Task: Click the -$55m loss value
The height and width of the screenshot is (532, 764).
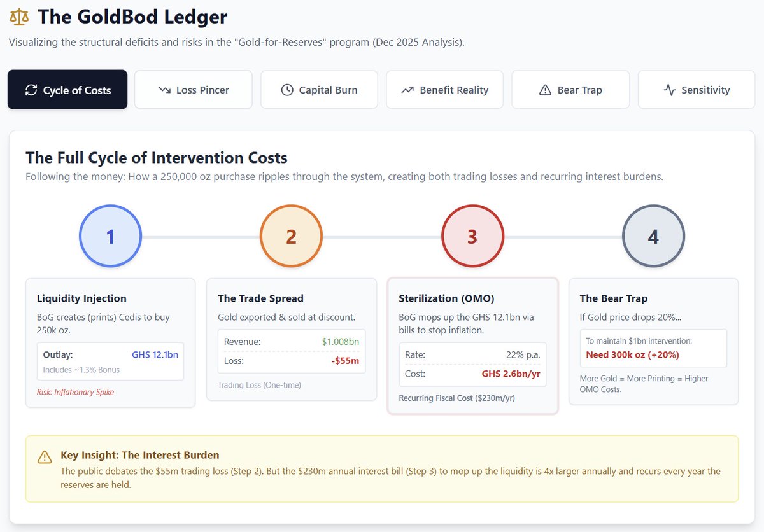Action: pyautogui.click(x=345, y=361)
